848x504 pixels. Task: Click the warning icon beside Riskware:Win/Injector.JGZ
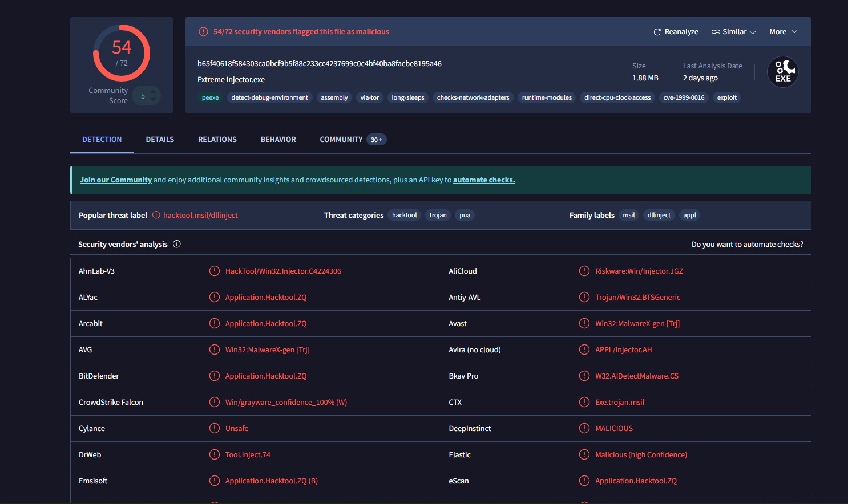tap(584, 271)
